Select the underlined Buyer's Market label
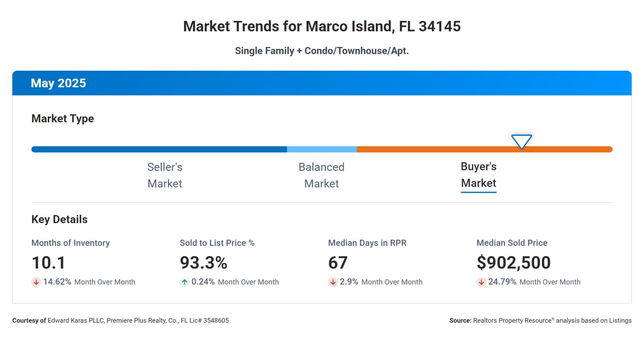The image size is (644, 338). [x=479, y=175]
